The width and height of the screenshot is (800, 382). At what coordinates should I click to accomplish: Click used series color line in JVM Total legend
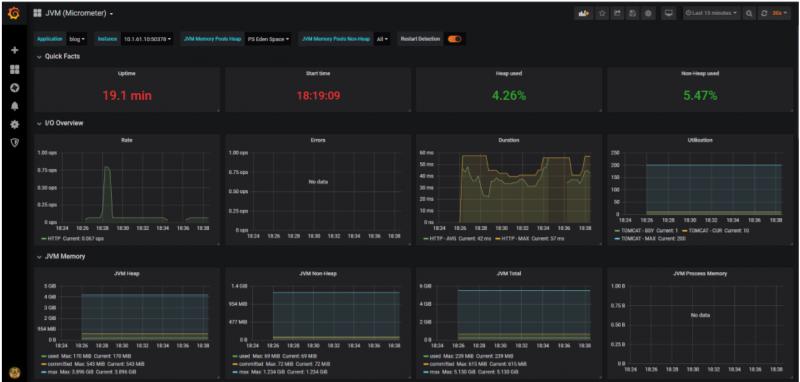pyautogui.click(x=426, y=356)
